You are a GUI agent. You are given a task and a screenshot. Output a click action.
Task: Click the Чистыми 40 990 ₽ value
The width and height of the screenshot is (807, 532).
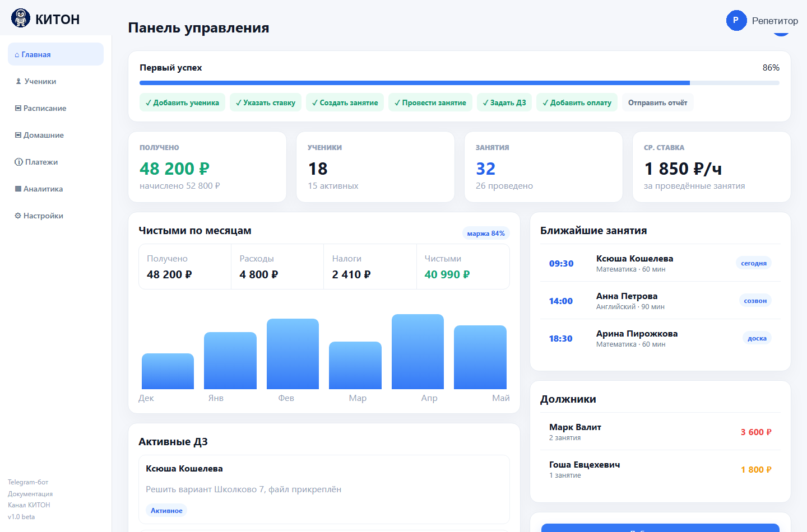(447, 274)
